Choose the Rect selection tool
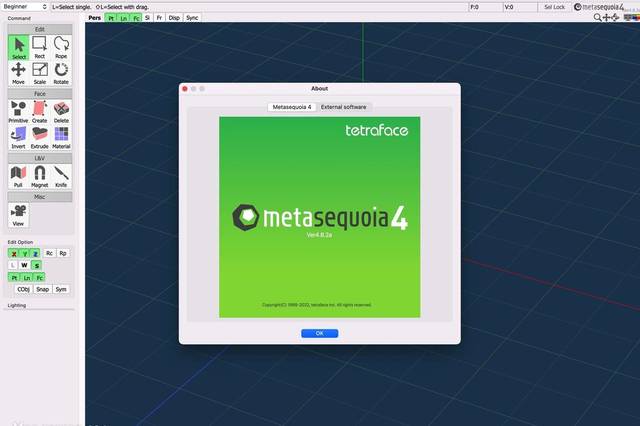This screenshot has width=640, height=426. [x=40, y=48]
